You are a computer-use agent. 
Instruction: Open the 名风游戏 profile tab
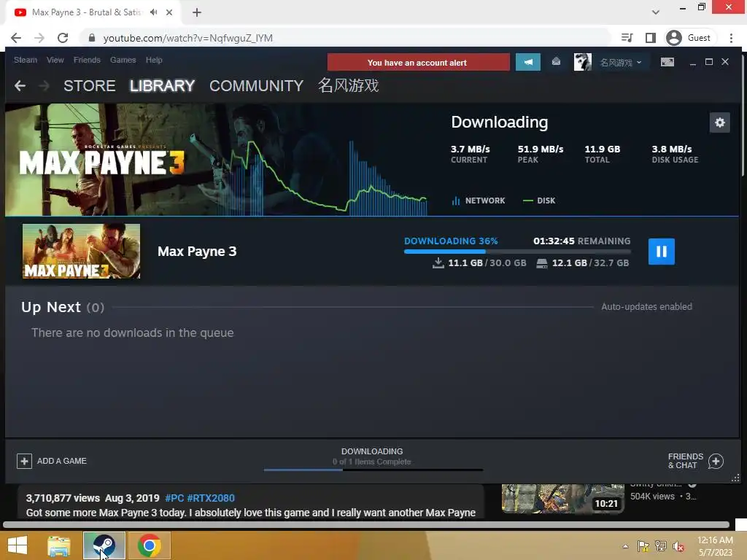(348, 86)
